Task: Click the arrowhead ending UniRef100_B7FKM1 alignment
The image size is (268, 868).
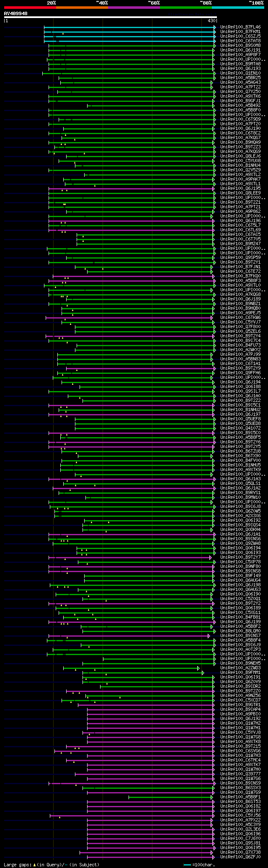Action: coord(215,32)
